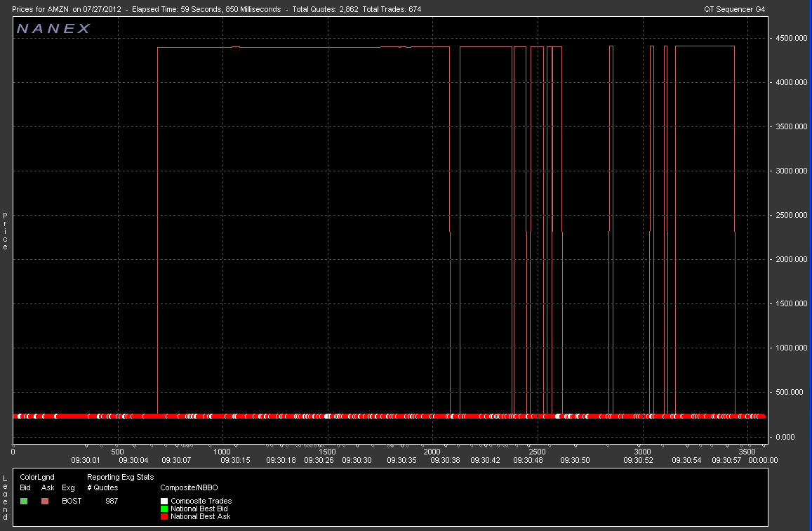Screen dimensions: 812x531
Task: Click the '1500.000' price axis label
Action: 791,303
